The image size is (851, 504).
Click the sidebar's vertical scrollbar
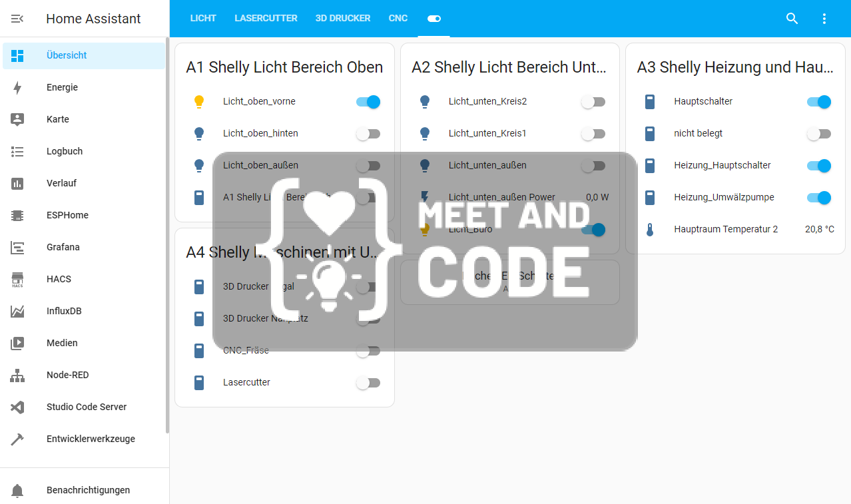point(167,235)
